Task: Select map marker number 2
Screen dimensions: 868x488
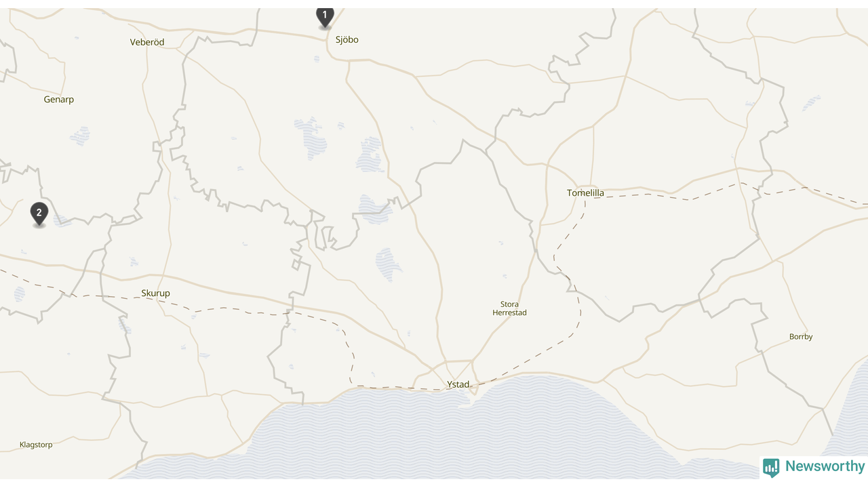Action: 39,214
